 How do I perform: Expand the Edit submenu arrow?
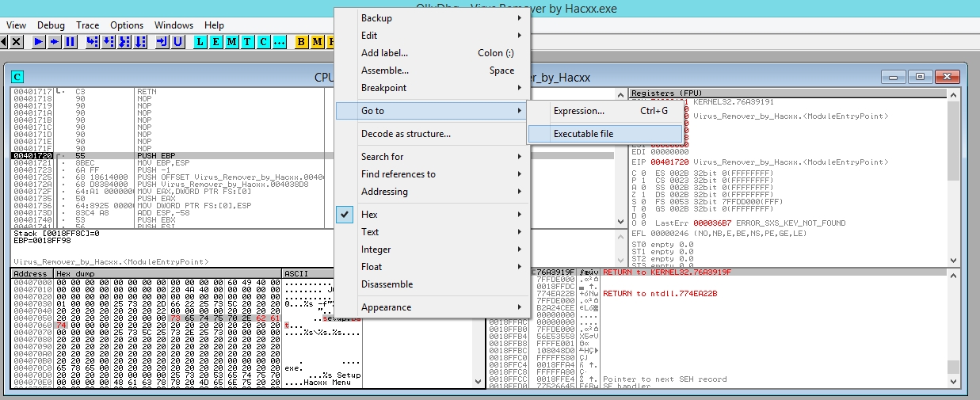coord(520,36)
